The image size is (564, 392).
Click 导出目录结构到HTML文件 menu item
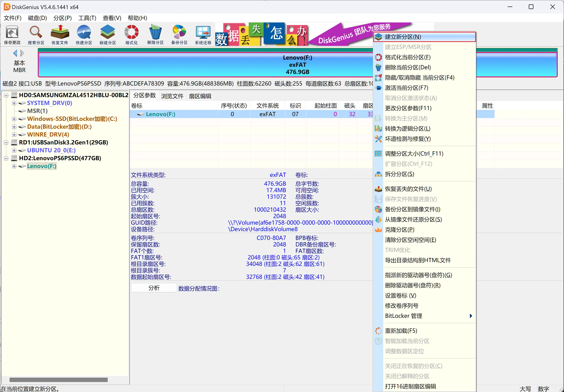[424, 260]
